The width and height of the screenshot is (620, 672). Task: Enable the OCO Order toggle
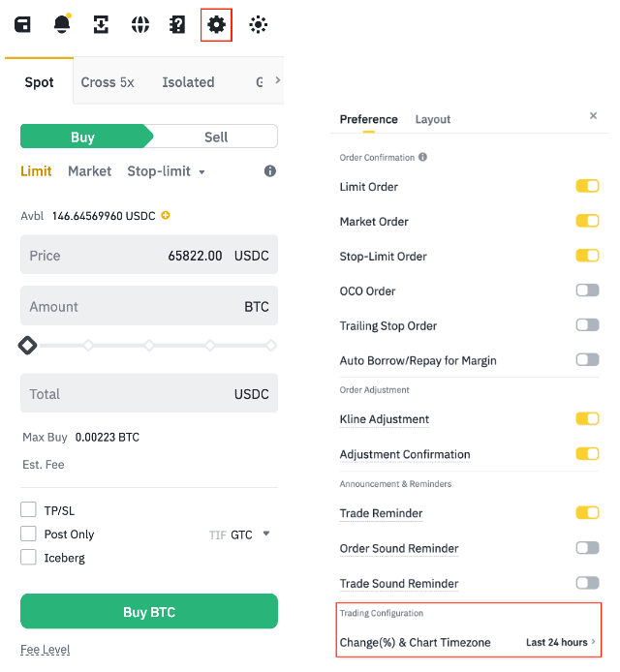point(587,290)
